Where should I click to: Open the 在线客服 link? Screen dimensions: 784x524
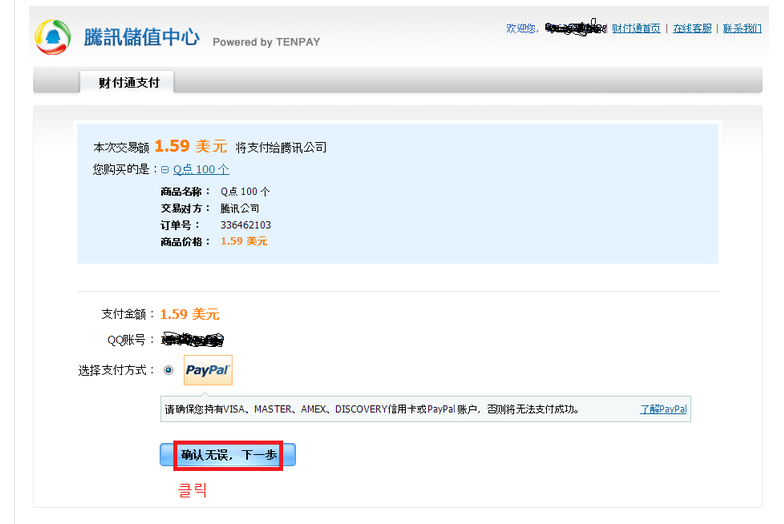click(692, 28)
